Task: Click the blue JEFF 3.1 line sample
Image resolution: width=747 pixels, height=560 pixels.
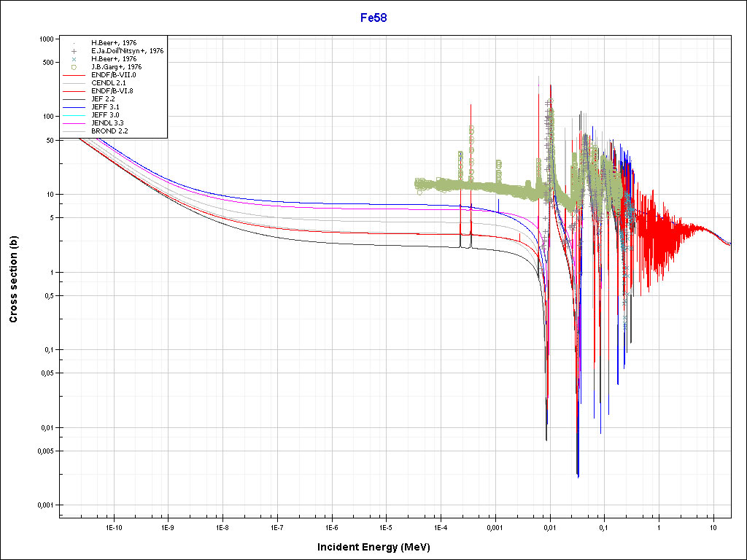Action: (x=74, y=107)
